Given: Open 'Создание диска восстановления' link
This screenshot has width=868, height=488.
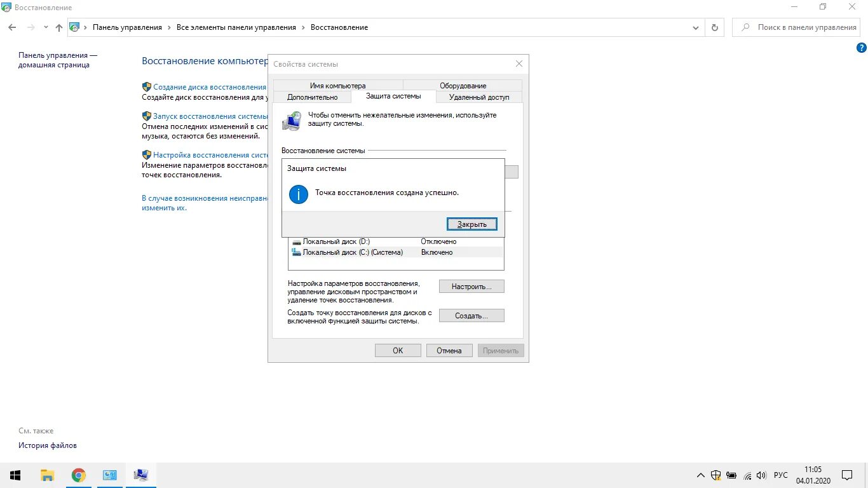Looking at the screenshot, I should point(210,87).
